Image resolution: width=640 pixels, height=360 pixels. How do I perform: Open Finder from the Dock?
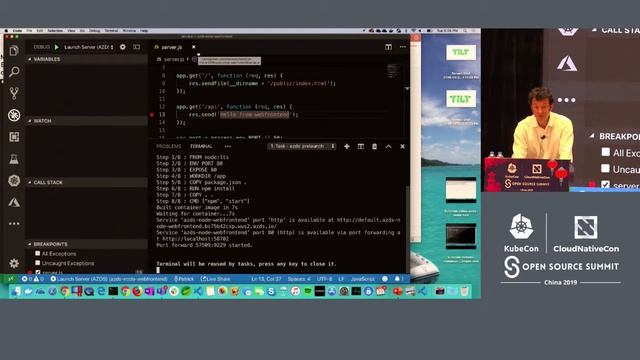point(16,291)
